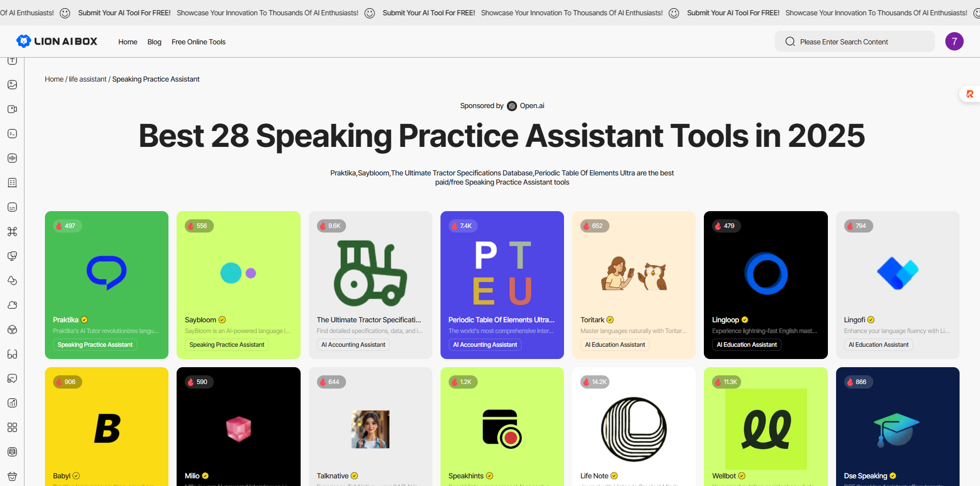Click the red floating side widget icon
The image size is (980, 486).
point(970,94)
